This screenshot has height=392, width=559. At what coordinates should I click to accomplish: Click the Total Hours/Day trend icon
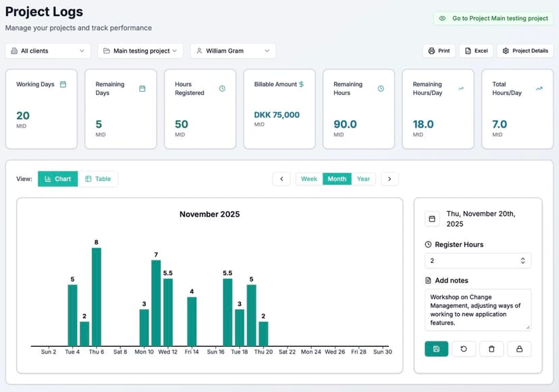click(539, 85)
